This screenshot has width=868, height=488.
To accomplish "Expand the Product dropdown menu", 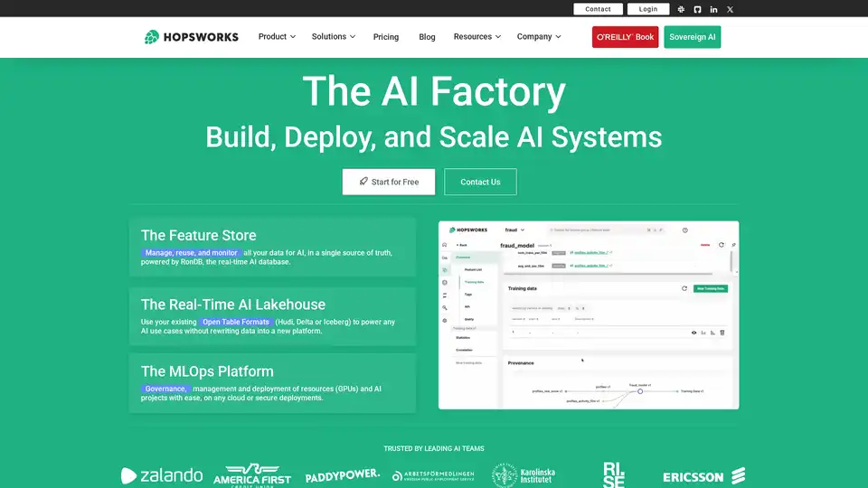I will pyautogui.click(x=277, y=37).
